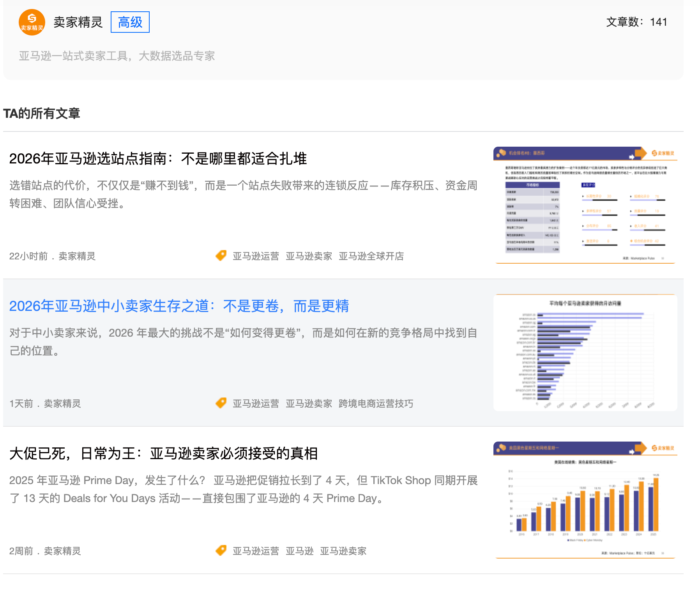Click the tag icon of the third article
The image size is (700, 589).
pos(221,551)
